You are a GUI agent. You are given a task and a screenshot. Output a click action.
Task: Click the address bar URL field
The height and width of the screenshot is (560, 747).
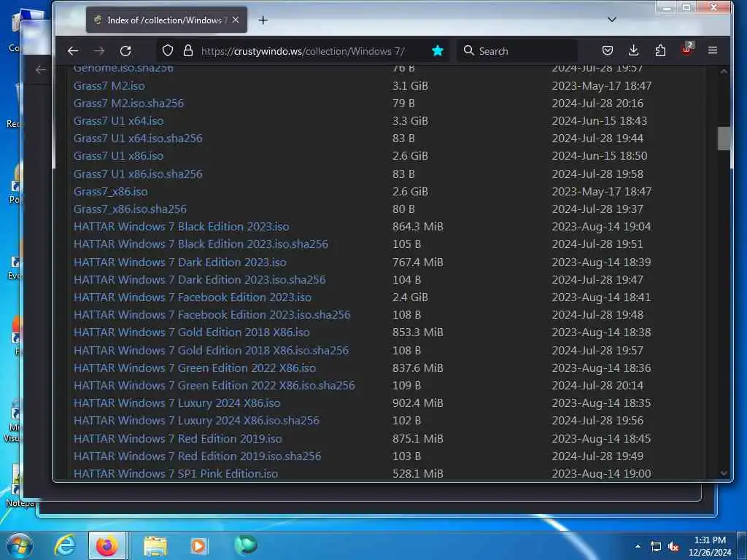303,51
